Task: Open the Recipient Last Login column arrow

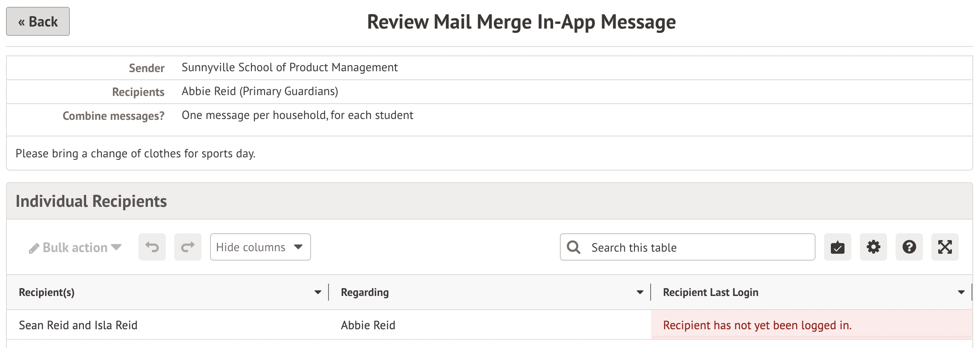Action: coord(961,293)
